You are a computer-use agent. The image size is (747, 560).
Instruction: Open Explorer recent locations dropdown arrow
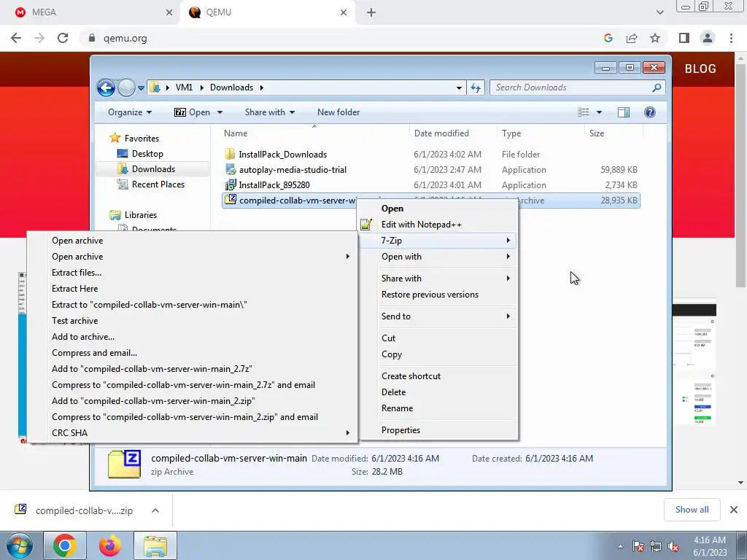pos(141,88)
